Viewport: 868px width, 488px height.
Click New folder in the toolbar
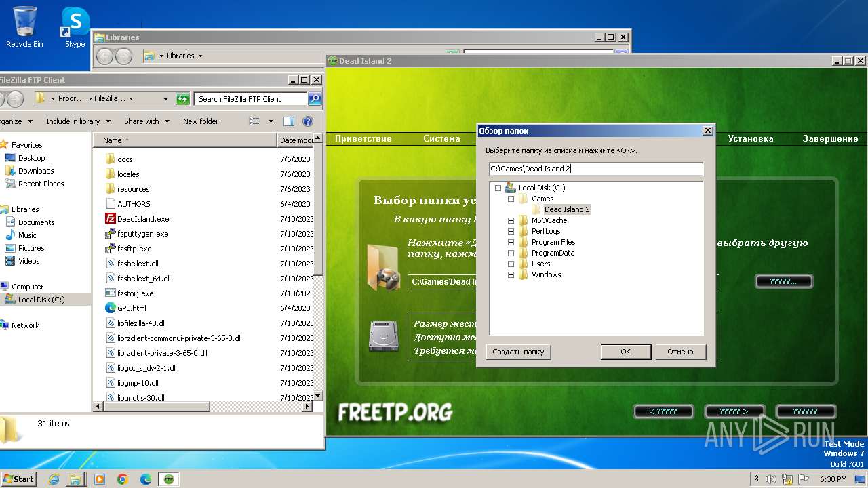pyautogui.click(x=201, y=121)
